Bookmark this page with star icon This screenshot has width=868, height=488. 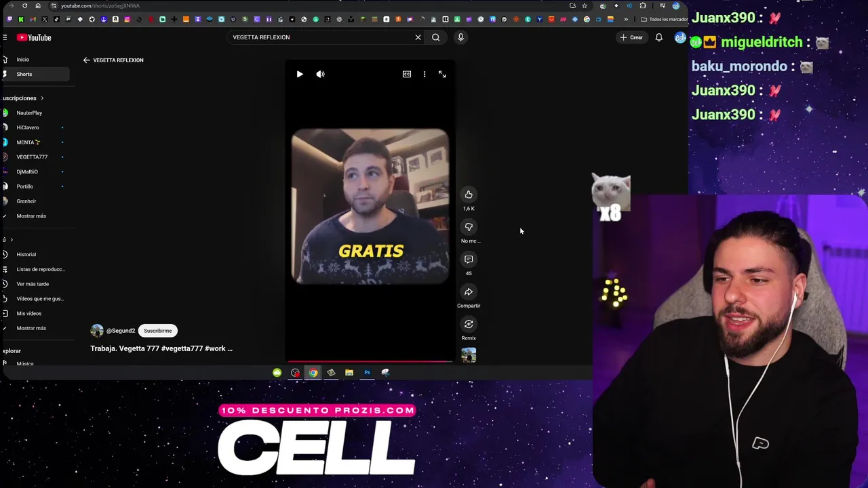pos(585,5)
